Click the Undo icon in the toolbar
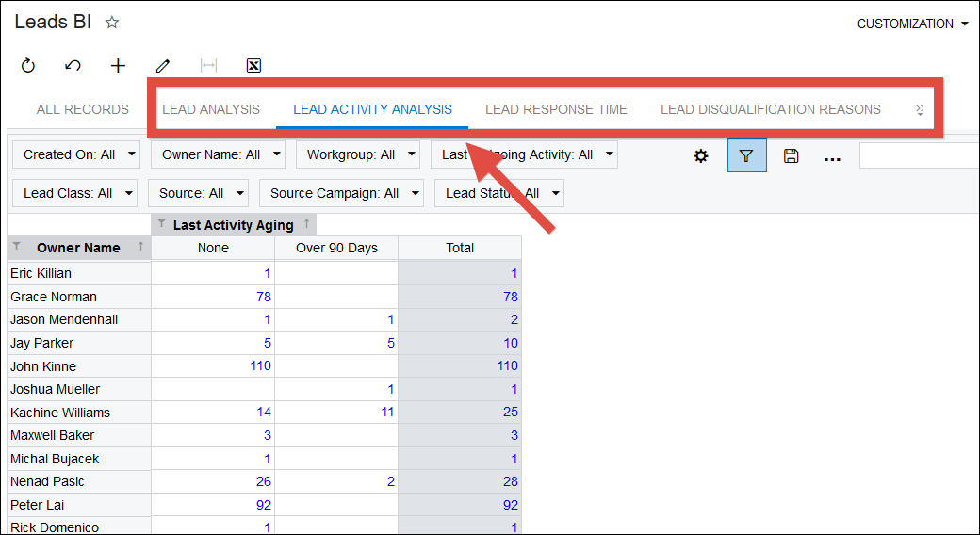The height and width of the screenshot is (535, 980). (73, 65)
